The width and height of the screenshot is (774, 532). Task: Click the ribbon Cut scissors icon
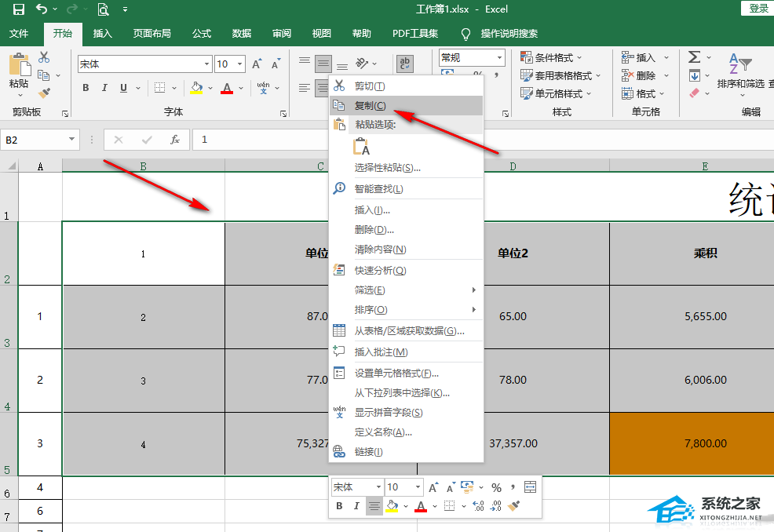[44, 57]
